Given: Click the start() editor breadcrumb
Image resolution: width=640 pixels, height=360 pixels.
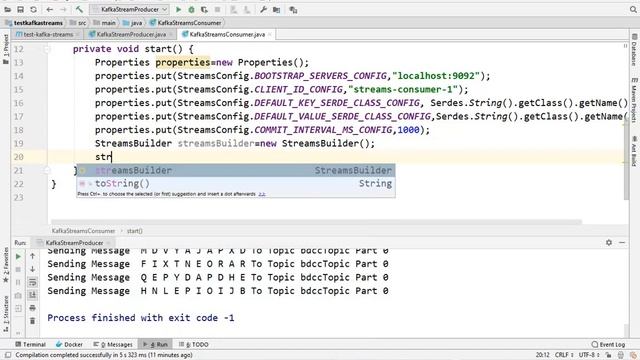Looking at the screenshot, I should tap(134, 231).
